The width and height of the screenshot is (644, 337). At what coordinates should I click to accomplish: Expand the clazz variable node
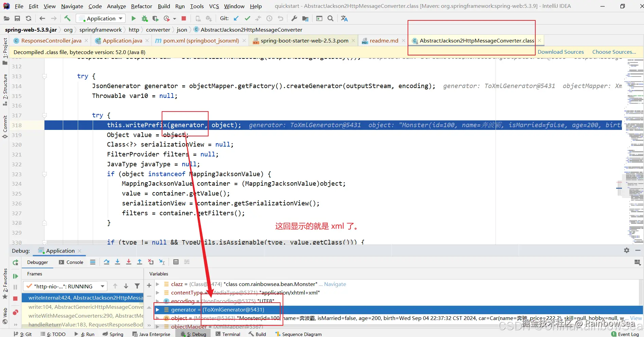158,284
